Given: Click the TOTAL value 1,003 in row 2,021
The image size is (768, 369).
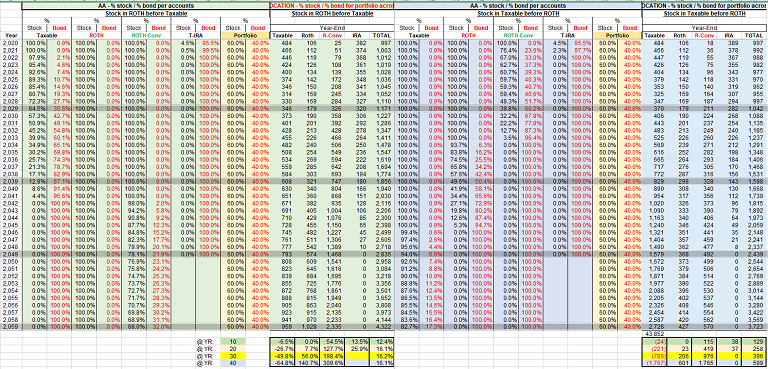Looking at the screenshot, I should tap(381, 50).
